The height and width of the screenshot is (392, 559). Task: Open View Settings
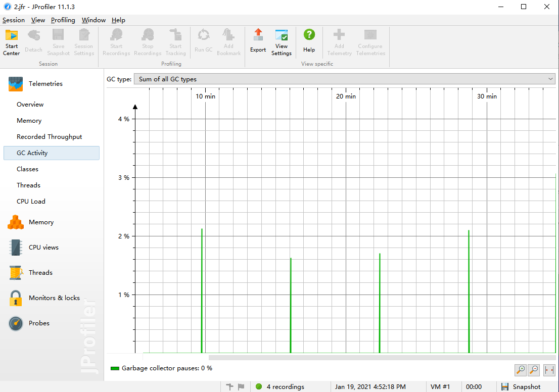(282, 42)
